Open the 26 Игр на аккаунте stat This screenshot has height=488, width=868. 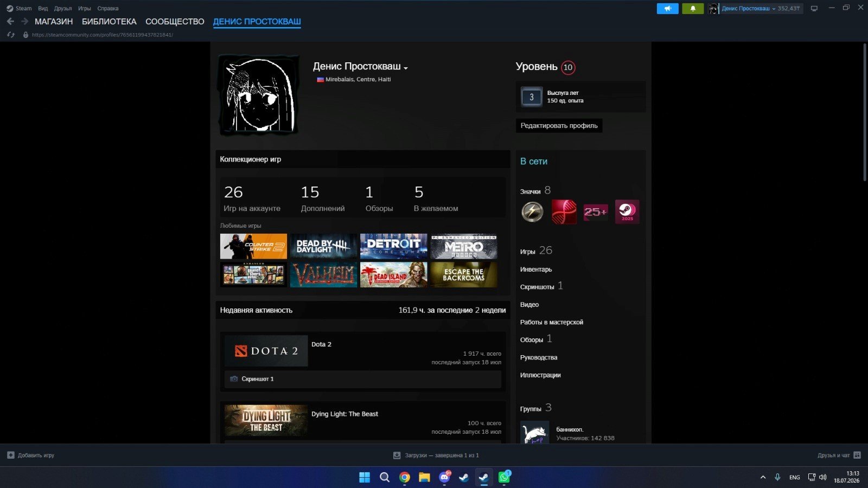click(x=252, y=198)
